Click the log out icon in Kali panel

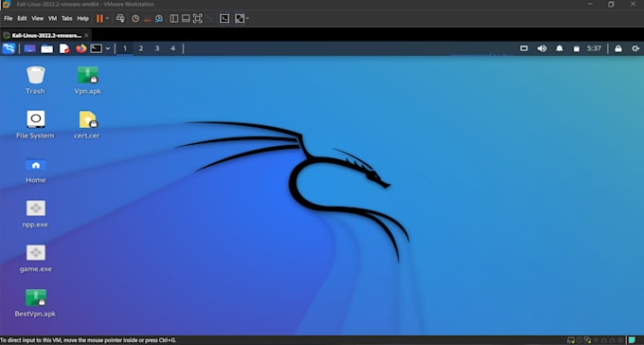pos(635,48)
